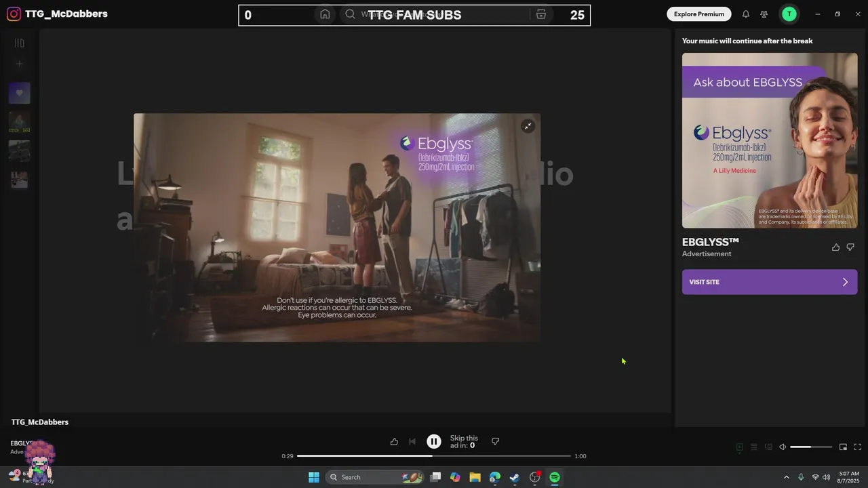Open the Friend Activity icon
Viewport: 868px width, 488px height.
tap(764, 14)
